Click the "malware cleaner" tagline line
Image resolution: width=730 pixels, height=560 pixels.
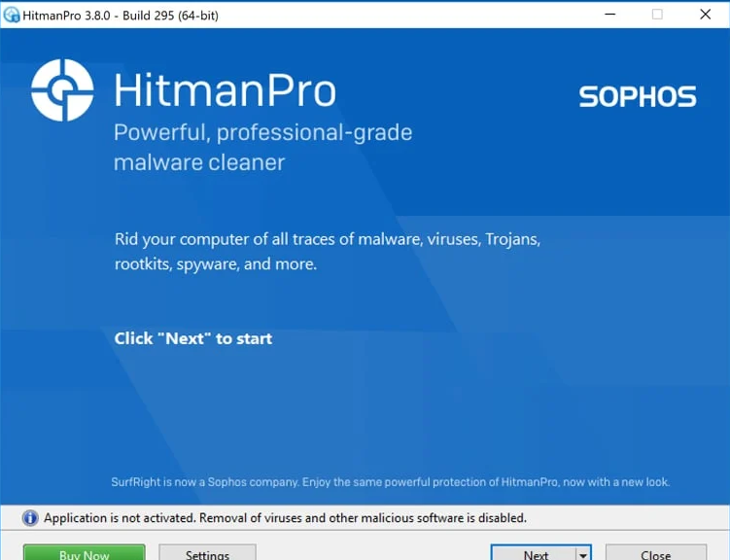pos(199,162)
